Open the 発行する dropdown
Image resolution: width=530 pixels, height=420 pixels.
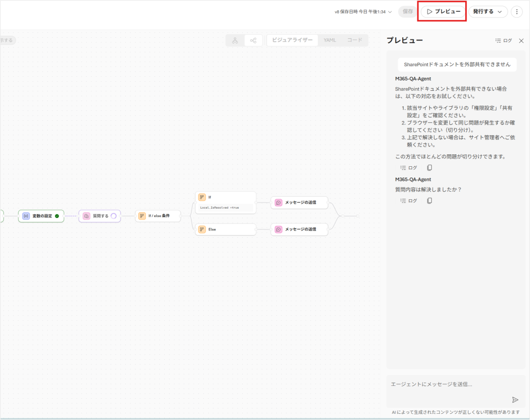(x=488, y=11)
